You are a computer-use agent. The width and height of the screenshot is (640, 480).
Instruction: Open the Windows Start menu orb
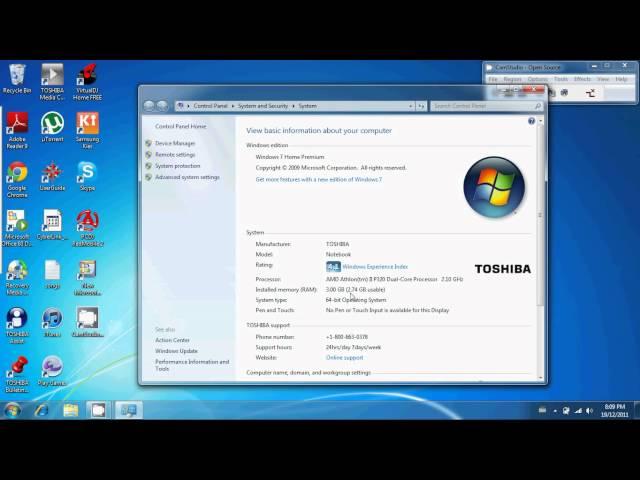coord(12,410)
